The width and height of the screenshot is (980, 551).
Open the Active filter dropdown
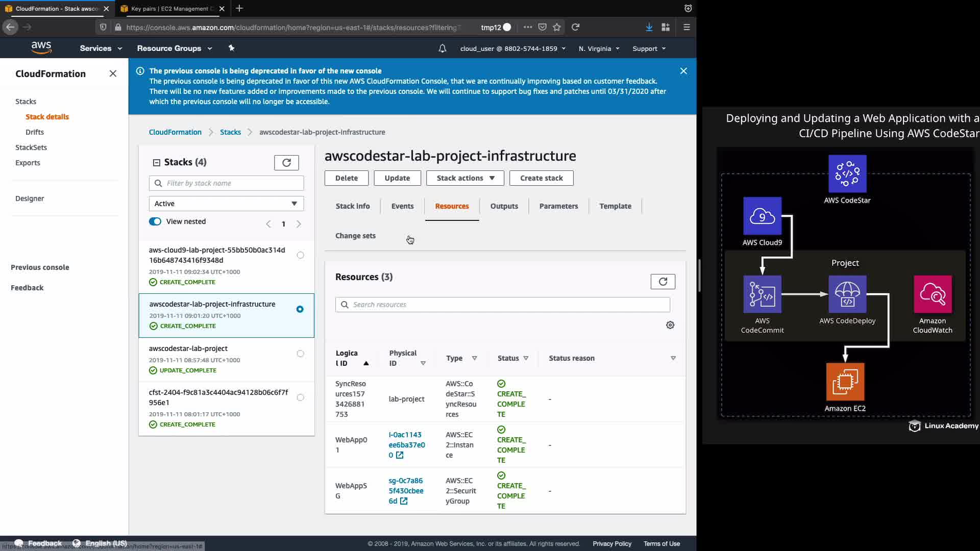pos(226,204)
